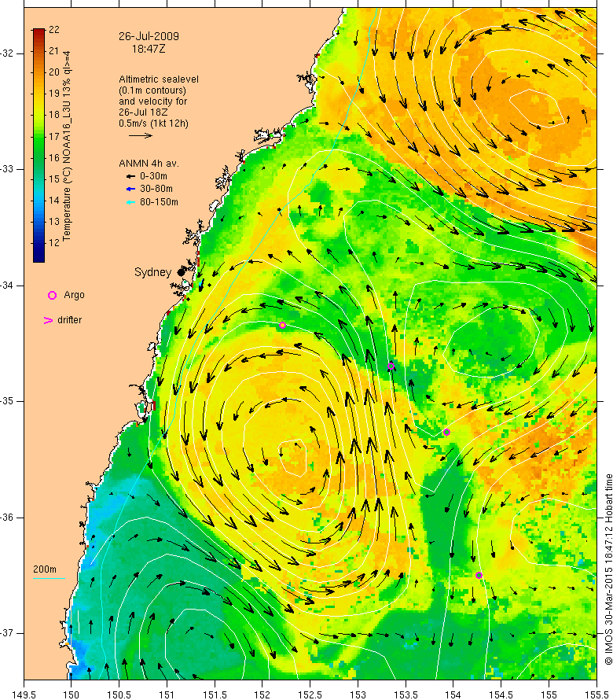Click the "(0.1m contours)" caption line
The image size is (613, 700).
coord(152,90)
